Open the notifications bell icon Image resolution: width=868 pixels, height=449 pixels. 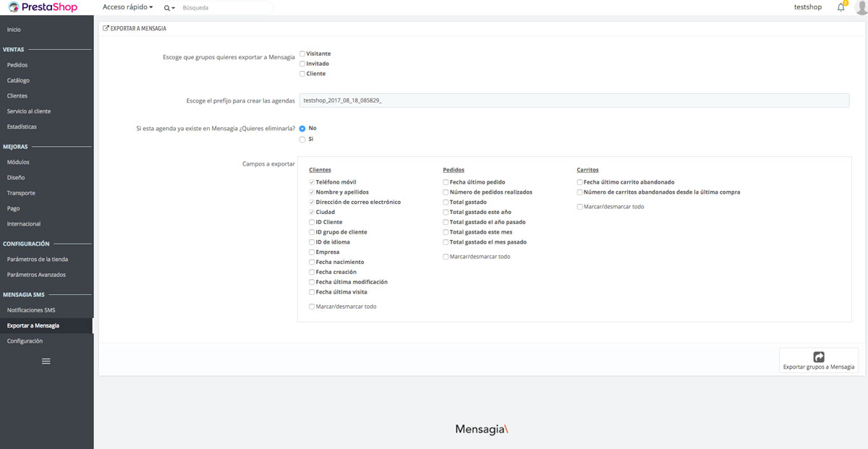click(x=841, y=7)
